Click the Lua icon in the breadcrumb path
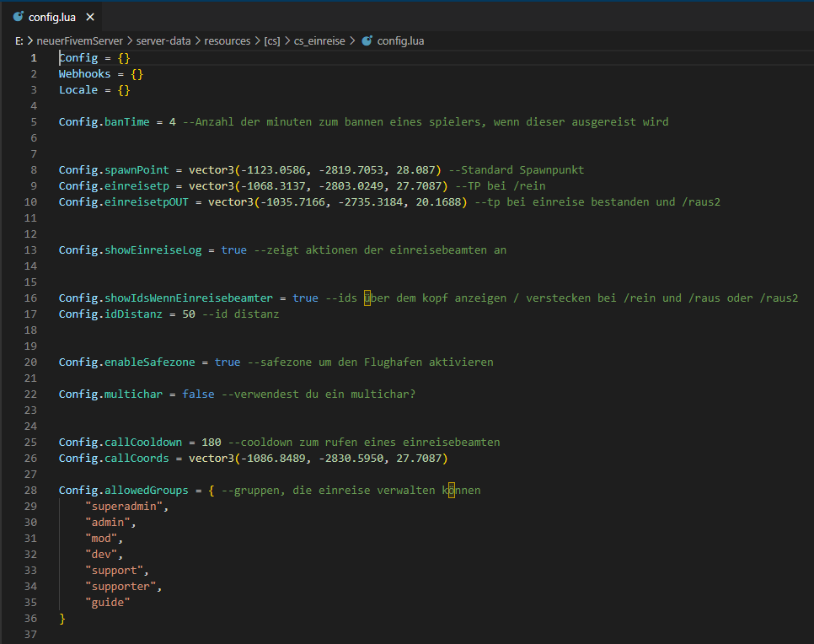The image size is (814, 644). click(x=367, y=40)
